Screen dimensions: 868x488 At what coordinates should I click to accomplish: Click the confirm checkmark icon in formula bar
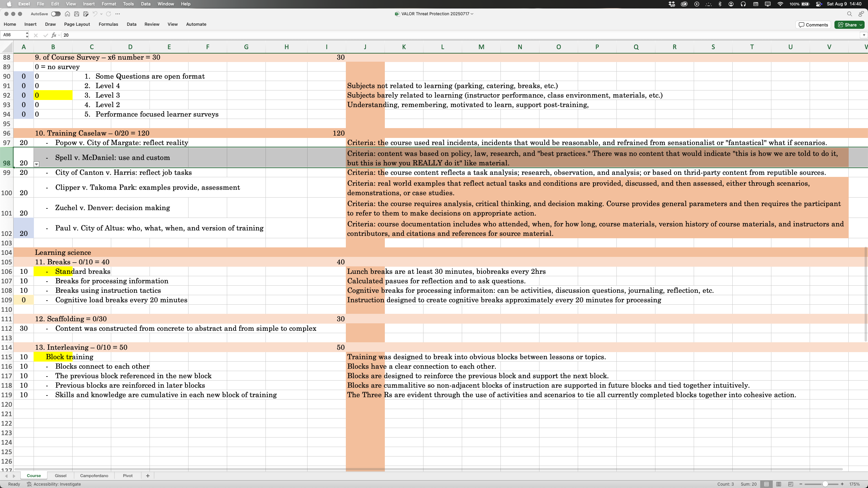[45, 35]
